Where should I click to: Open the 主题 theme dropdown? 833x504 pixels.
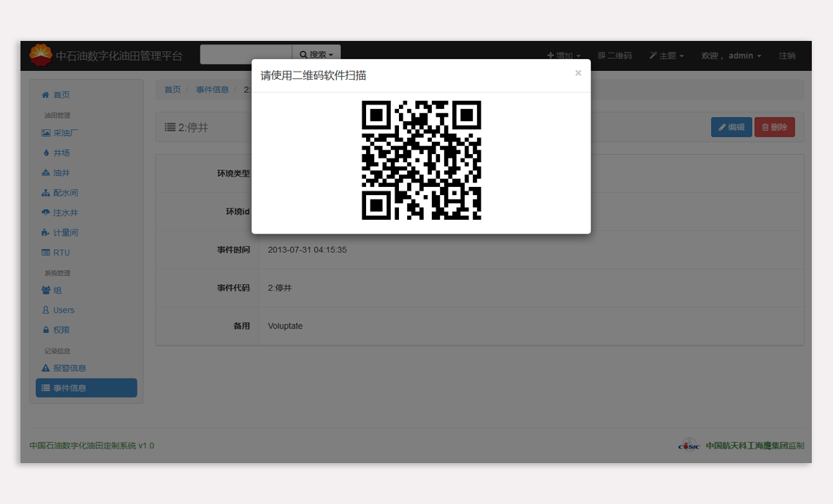click(x=666, y=56)
